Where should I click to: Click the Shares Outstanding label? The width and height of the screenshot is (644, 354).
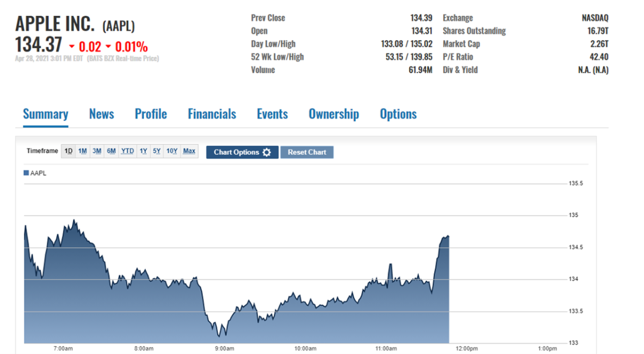coord(474,31)
